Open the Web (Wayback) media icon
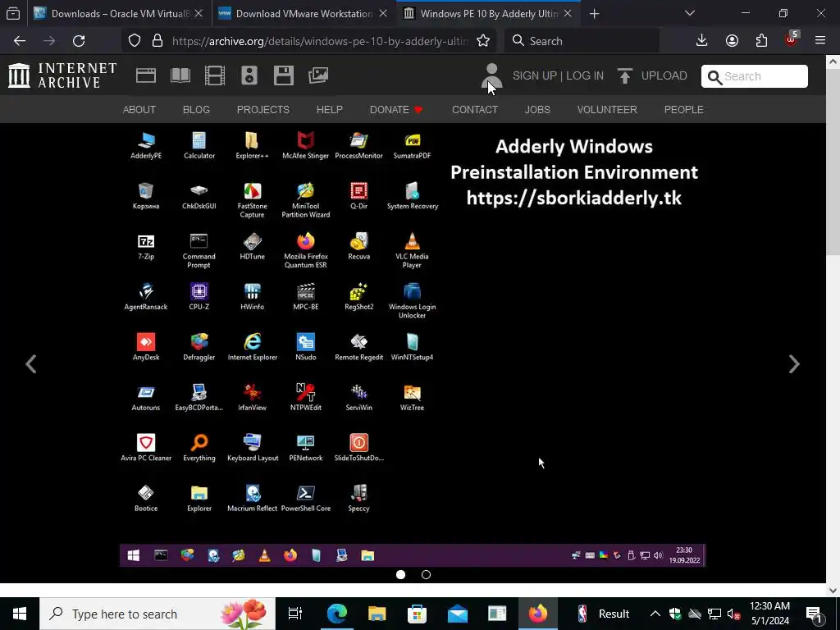 point(146,75)
